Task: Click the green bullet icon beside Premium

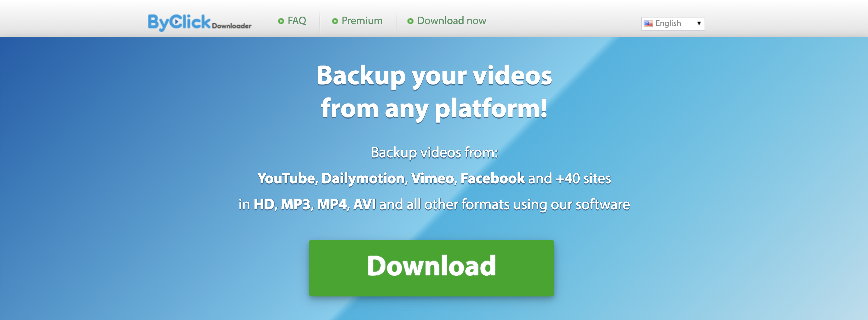Action: point(335,21)
